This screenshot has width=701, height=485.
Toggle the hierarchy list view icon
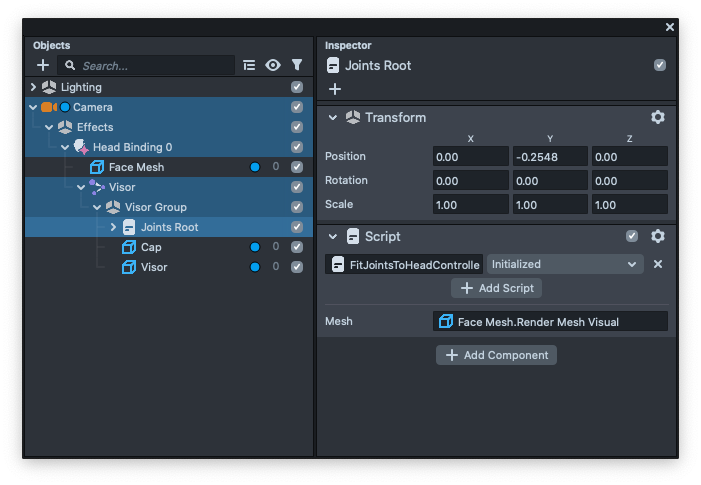[x=250, y=65]
